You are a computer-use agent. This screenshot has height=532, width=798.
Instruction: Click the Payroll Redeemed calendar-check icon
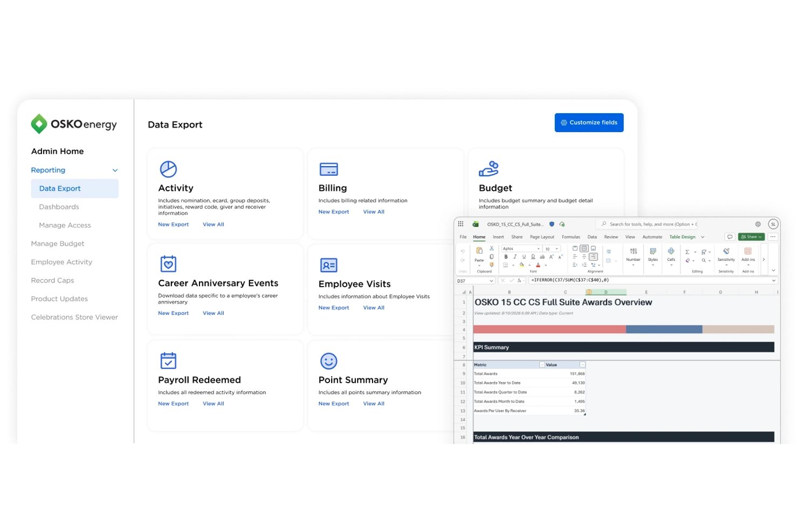tap(168, 360)
